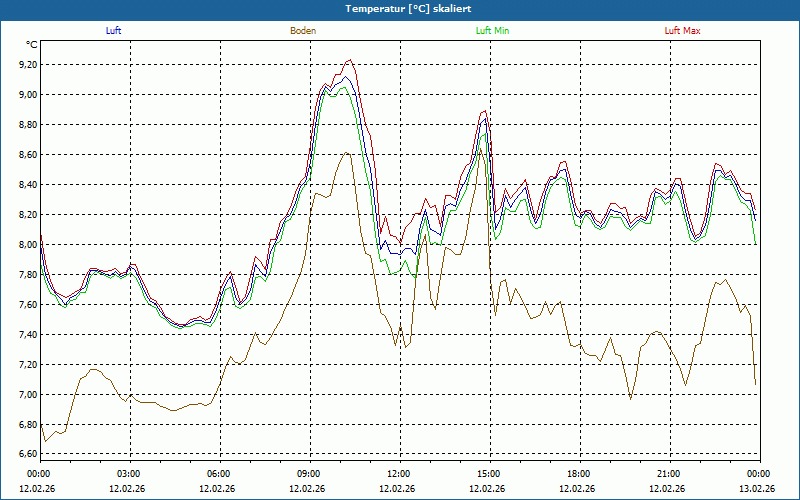Select the 03:00 time label
Screen dimensions: 800x500
[x=129, y=474]
